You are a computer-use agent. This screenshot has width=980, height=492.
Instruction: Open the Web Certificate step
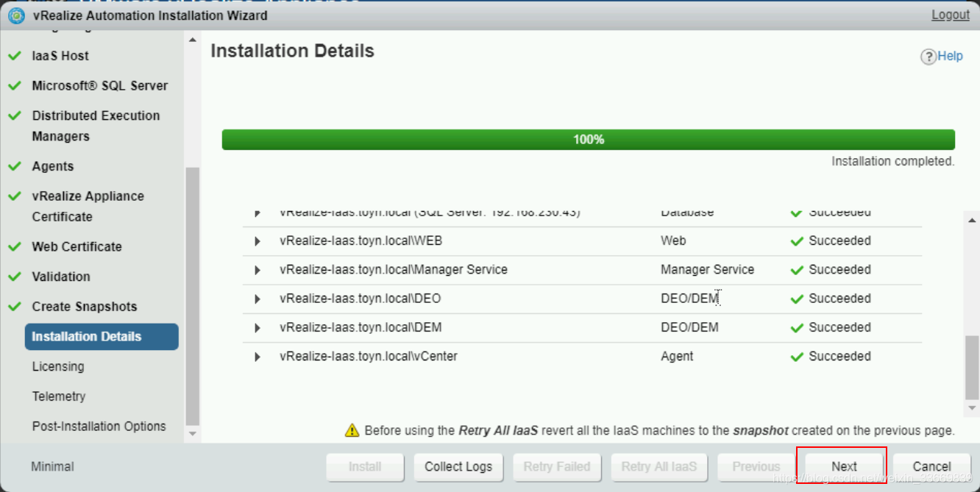(77, 247)
